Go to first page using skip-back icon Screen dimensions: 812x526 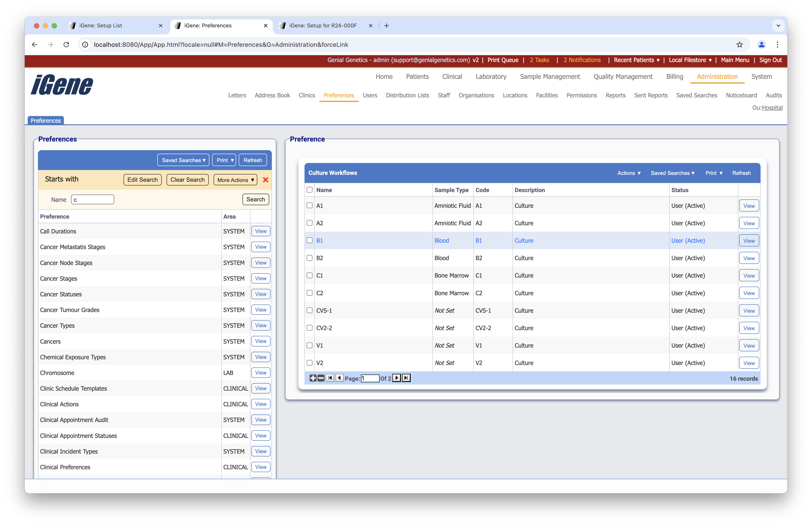pos(330,378)
